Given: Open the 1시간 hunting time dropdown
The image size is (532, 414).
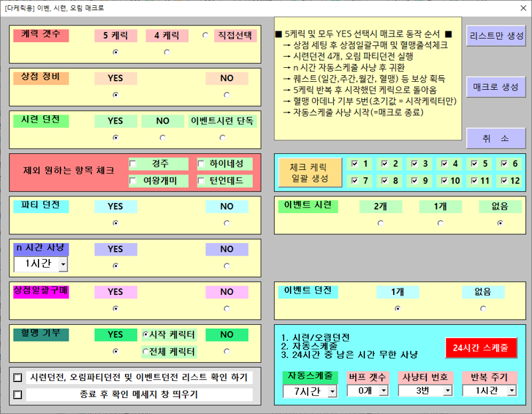Looking at the screenshot, I should (x=63, y=264).
